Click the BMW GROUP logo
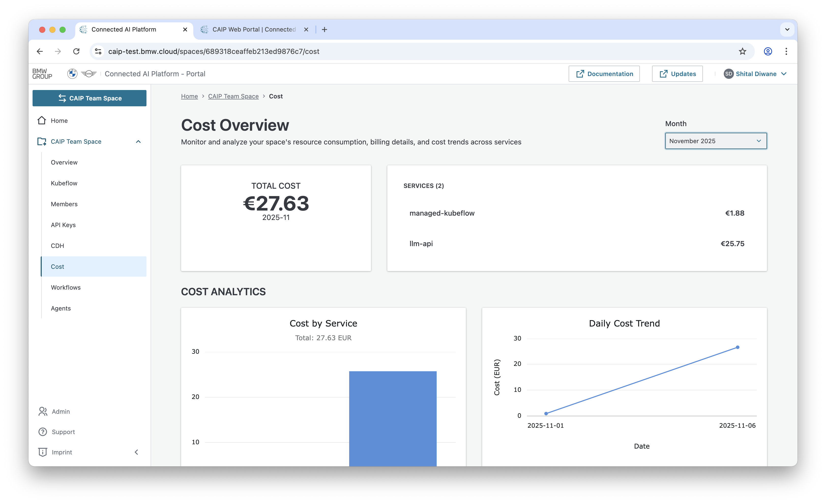The width and height of the screenshot is (826, 504). 42,74
